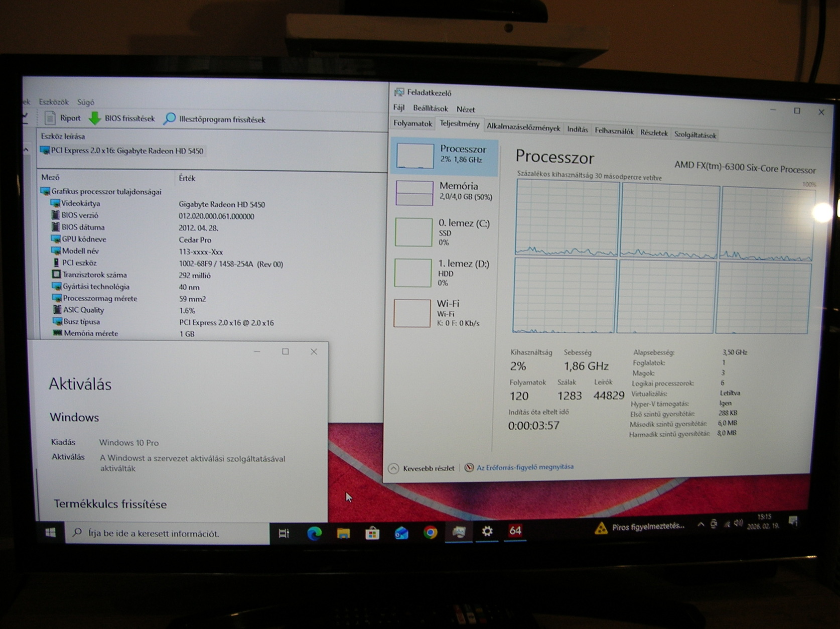Show hidden system tray icons
The height and width of the screenshot is (629, 840).
[x=701, y=525]
